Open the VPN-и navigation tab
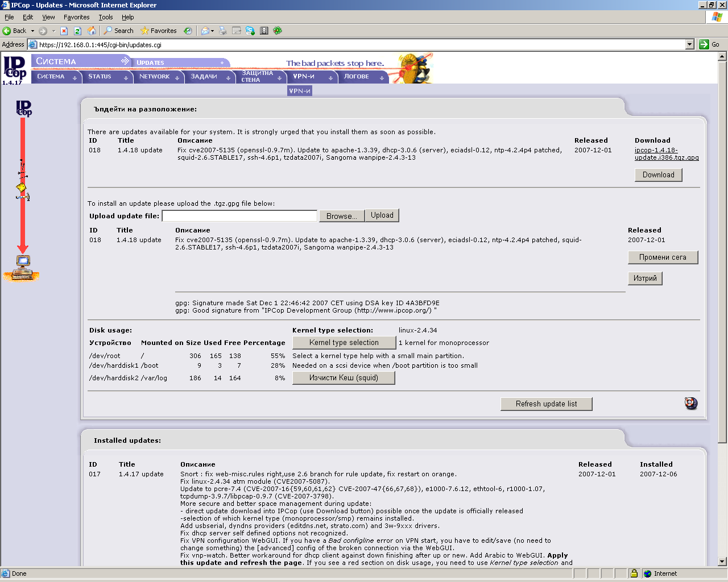The height and width of the screenshot is (582, 728). click(x=312, y=77)
